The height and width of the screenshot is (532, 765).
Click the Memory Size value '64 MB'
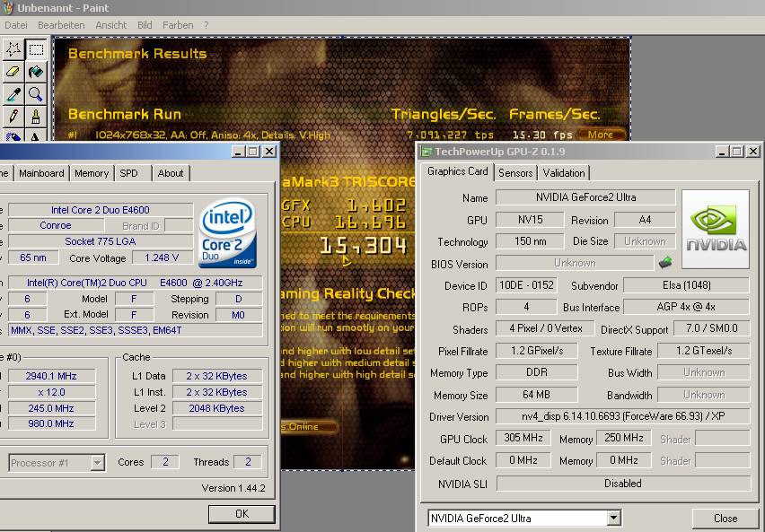pyautogui.click(x=537, y=395)
